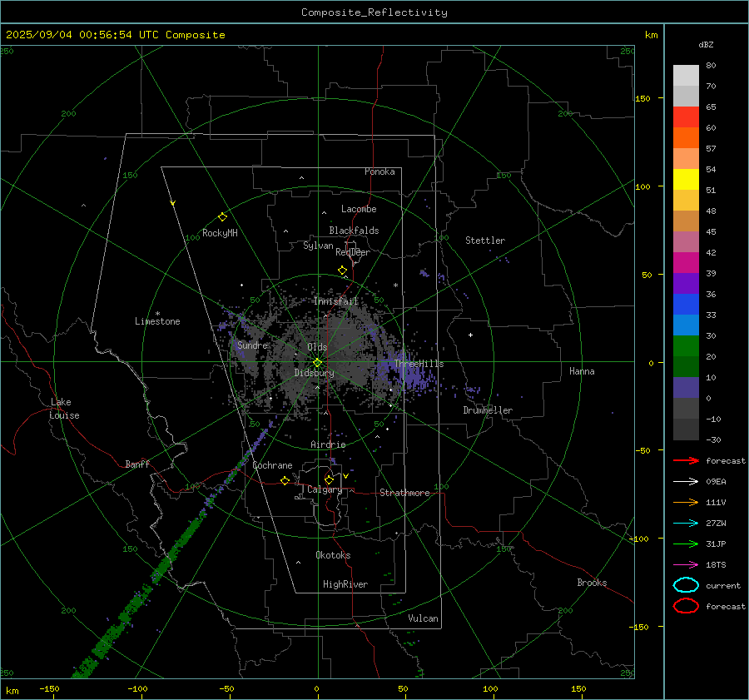Click the yellow diamond marker above Calgary
Image resolution: width=749 pixels, height=700 pixels.
coord(329,479)
